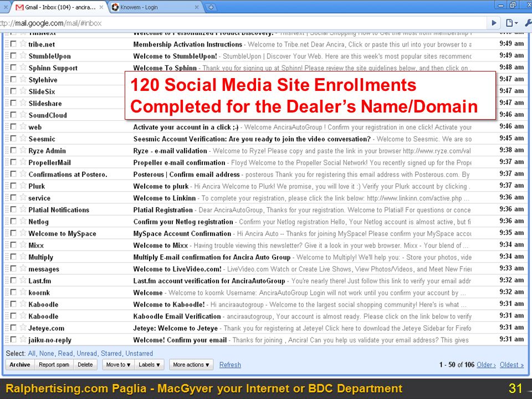
Task: Check the Jeteye.com email checkbox
Action: pyautogui.click(x=13, y=328)
